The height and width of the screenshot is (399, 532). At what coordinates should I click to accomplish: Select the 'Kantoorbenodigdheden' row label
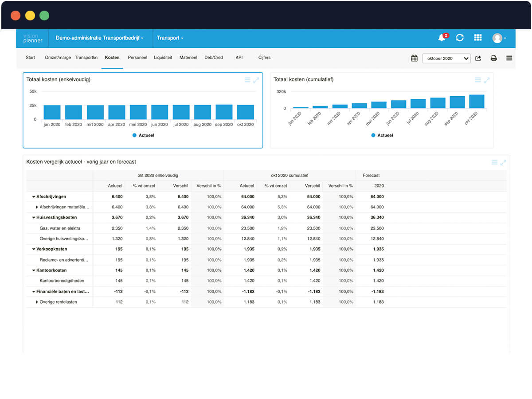click(62, 281)
